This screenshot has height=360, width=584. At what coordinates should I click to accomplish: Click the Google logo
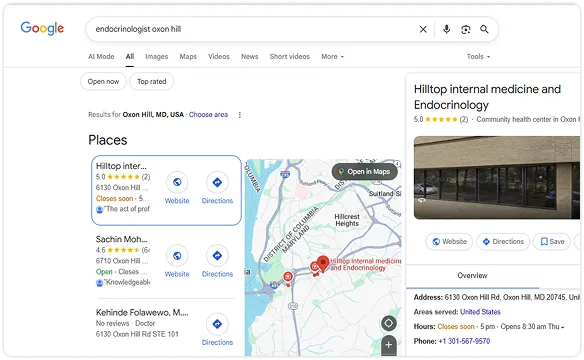coord(42,28)
